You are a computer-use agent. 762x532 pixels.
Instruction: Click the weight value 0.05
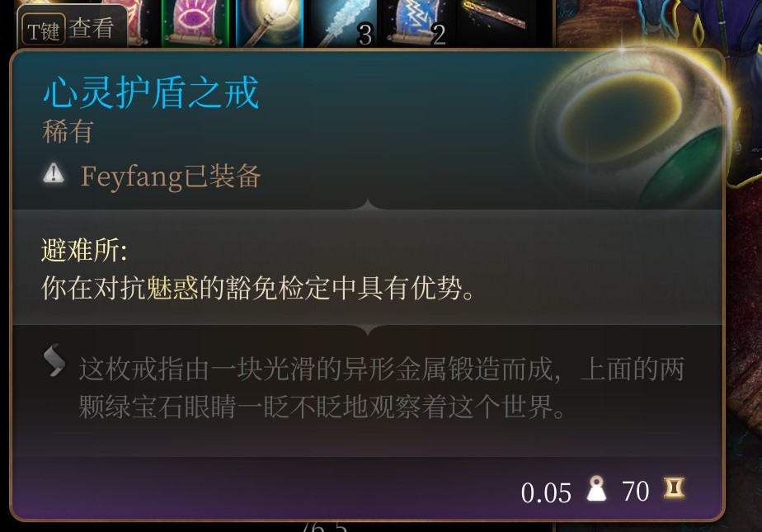[x=546, y=492]
